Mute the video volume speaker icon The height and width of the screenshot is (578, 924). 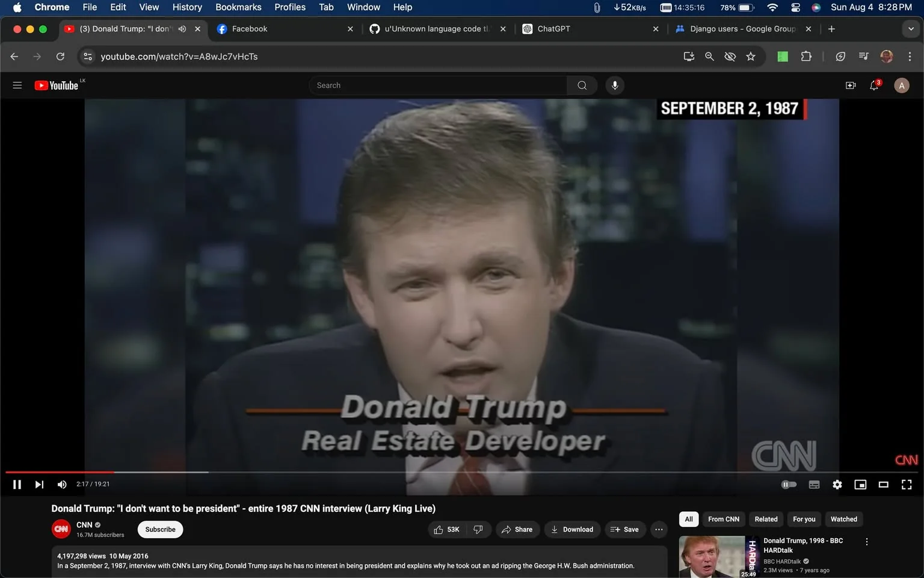61,485
